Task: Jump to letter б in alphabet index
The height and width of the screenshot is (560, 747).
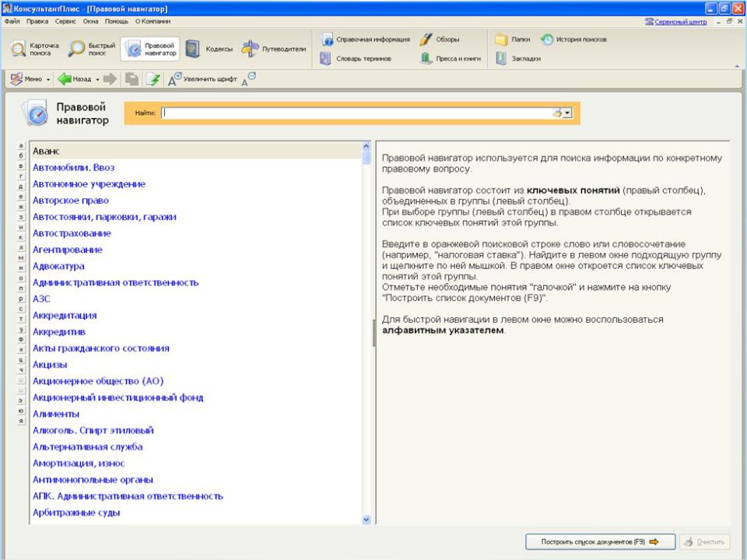Action: tap(21, 156)
